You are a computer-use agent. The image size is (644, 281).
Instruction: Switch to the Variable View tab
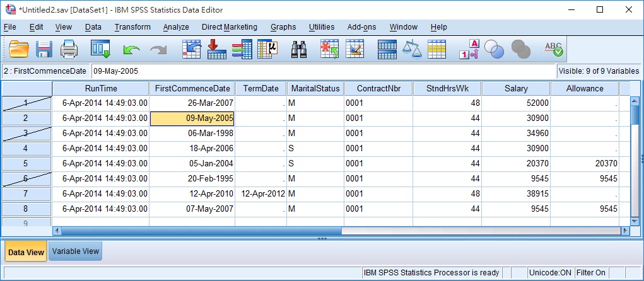76,251
